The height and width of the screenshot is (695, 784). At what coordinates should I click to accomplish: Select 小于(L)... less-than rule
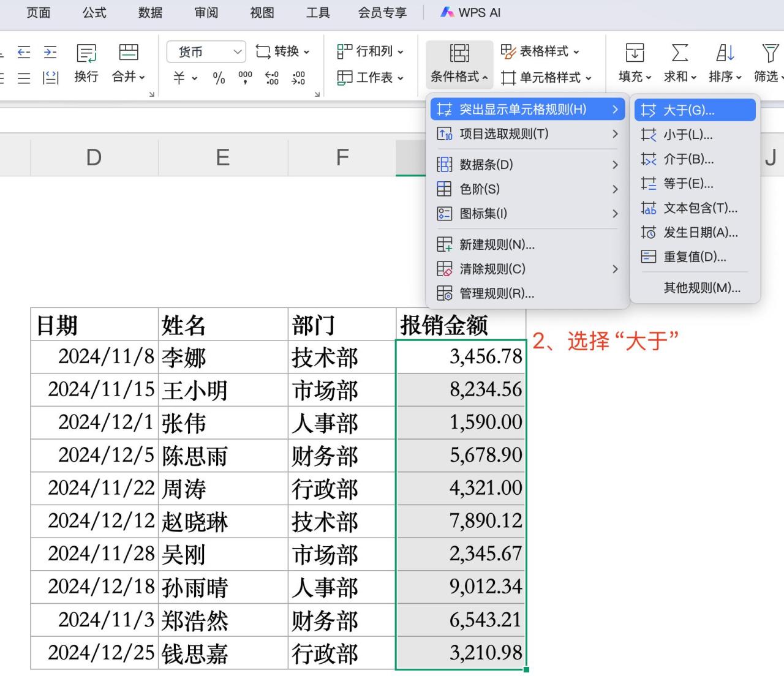click(695, 135)
